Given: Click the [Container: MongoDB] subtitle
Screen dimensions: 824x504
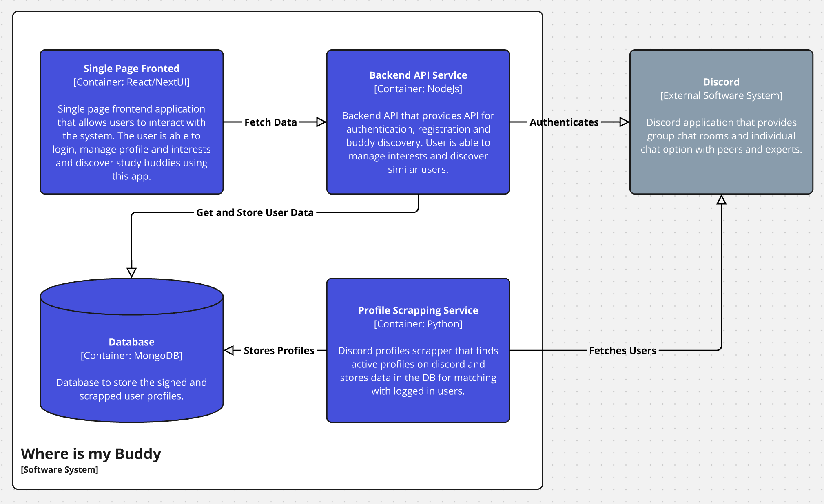Looking at the screenshot, I should 131,355.
